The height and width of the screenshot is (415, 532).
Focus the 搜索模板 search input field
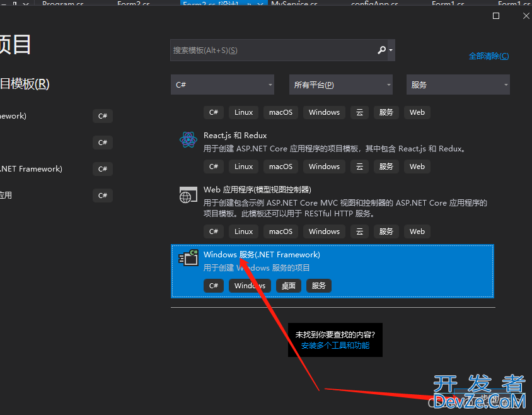pyautogui.click(x=271, y=50)
